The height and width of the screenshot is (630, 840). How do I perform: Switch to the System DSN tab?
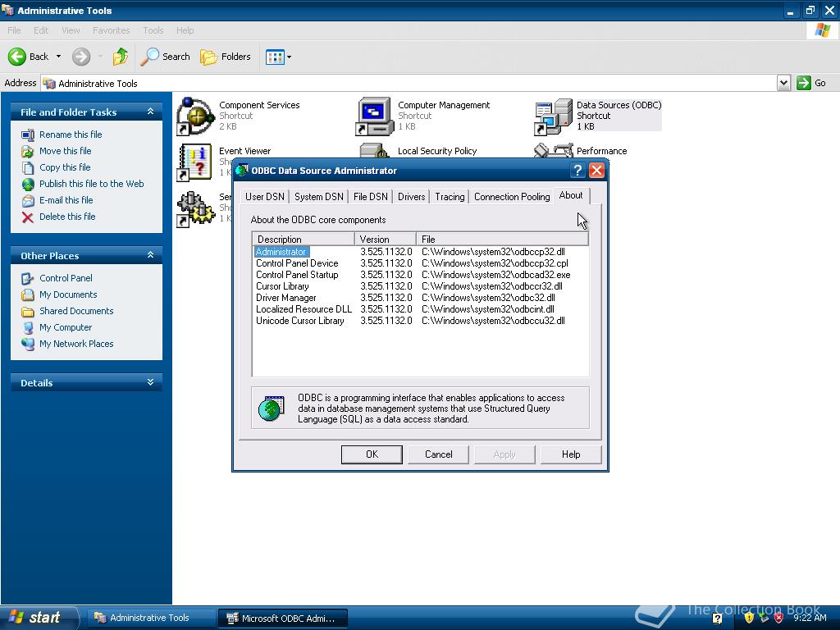[319, 197]
